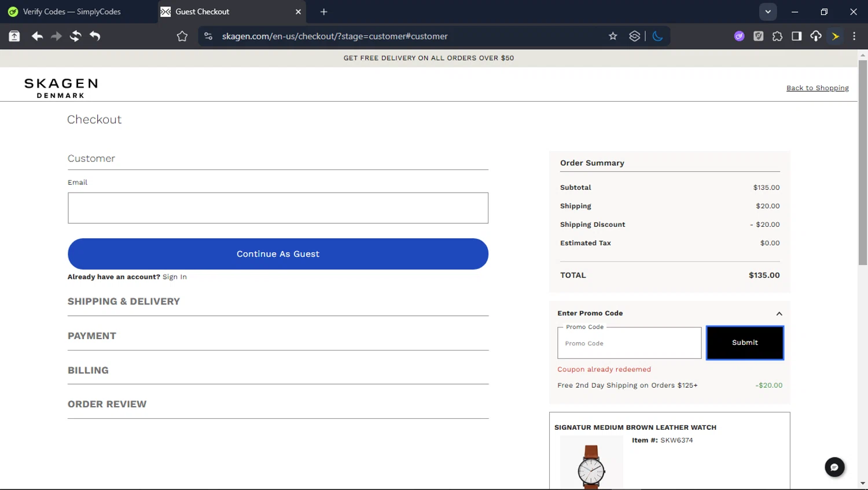The height and width of the screenshot is (490, 868).
Task: Click the Skagen Denmark logo
Action: [61, 88]
